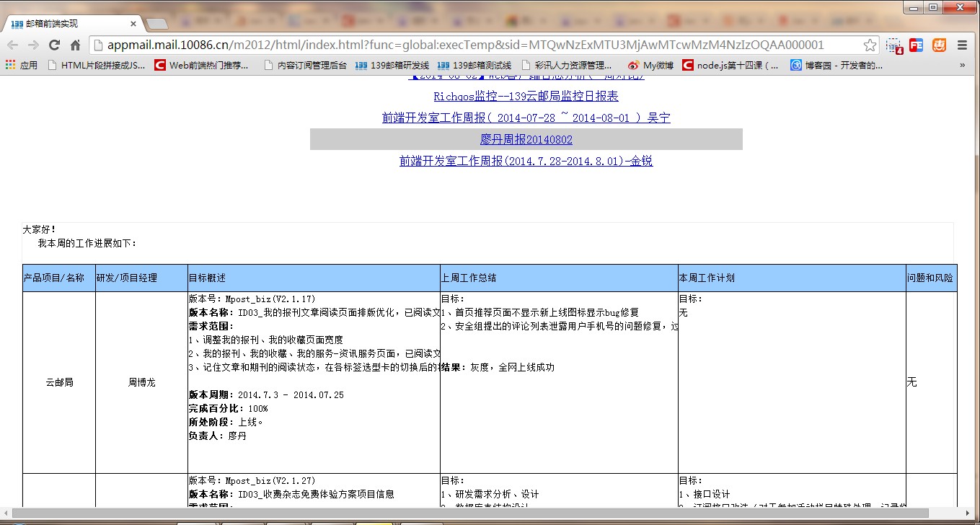Click 我本周的工作进展如下 line

click(87, 244)
